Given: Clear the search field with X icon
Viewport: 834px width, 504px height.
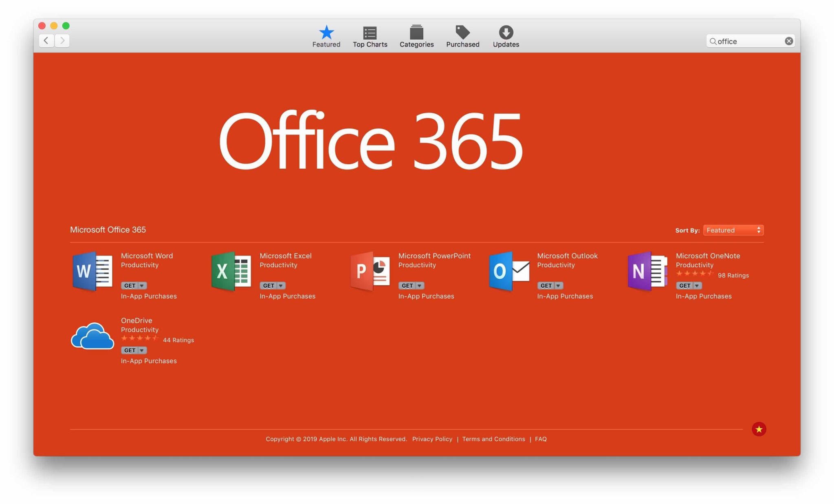Looking at the screenshot, I should [x=789, y=41].
